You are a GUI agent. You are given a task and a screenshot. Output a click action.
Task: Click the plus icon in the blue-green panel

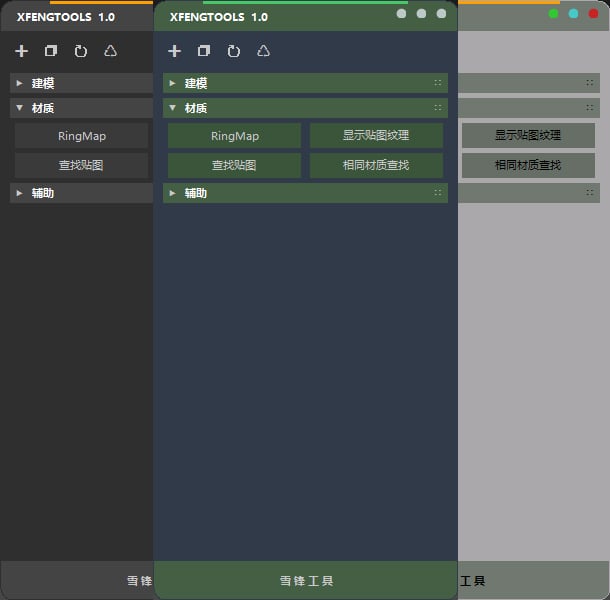point(175,51)
